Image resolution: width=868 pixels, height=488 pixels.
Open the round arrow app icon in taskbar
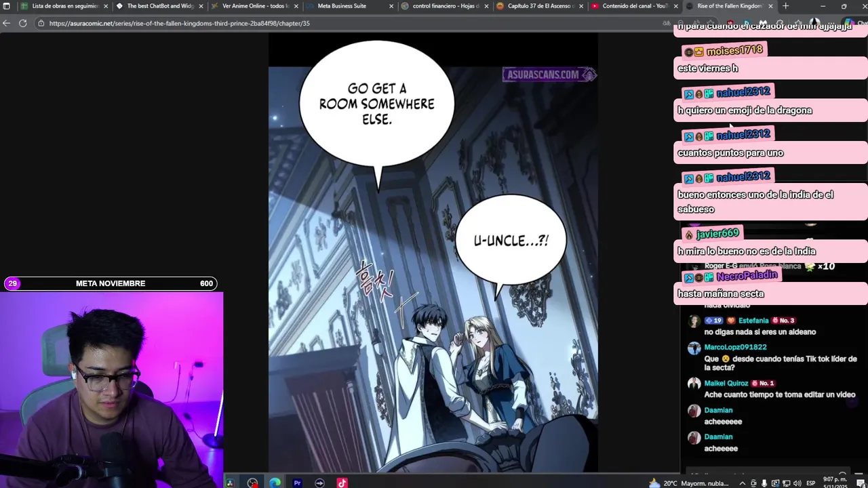[x=319, y=483]
